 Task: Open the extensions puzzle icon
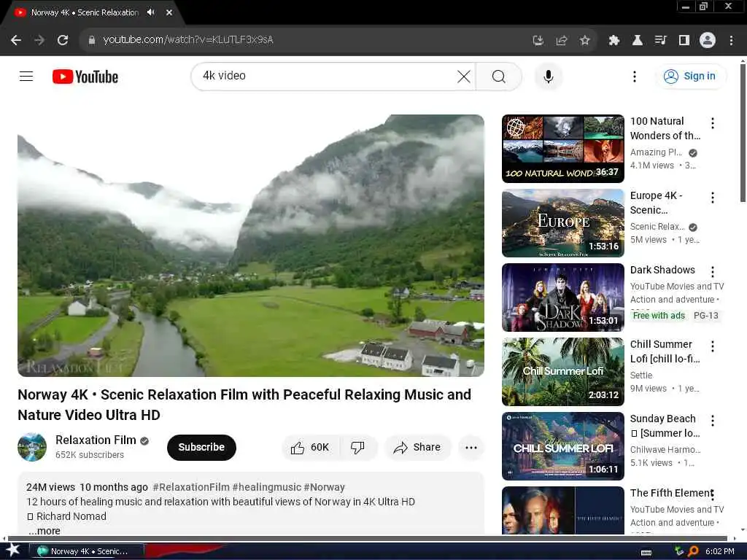pyautogui.click(x=614, y=41)
